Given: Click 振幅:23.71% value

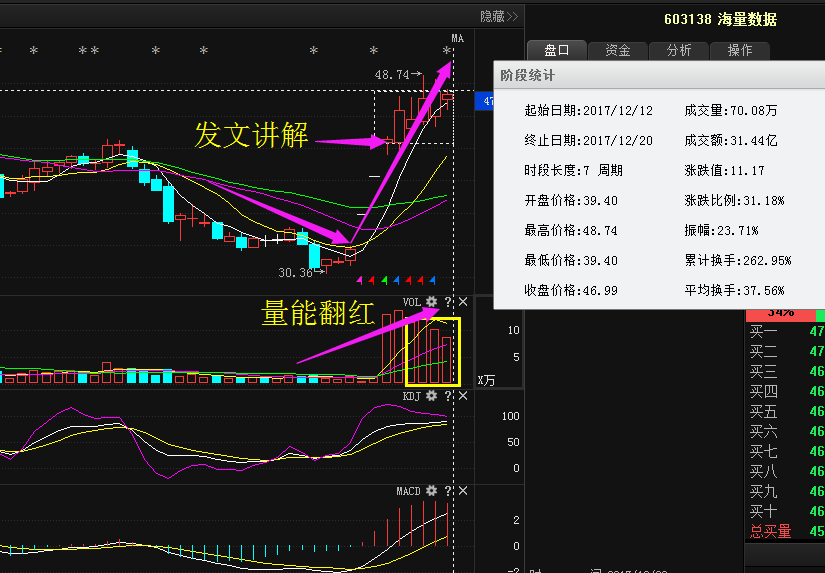Looking at the screenshot, I should 721,230.
